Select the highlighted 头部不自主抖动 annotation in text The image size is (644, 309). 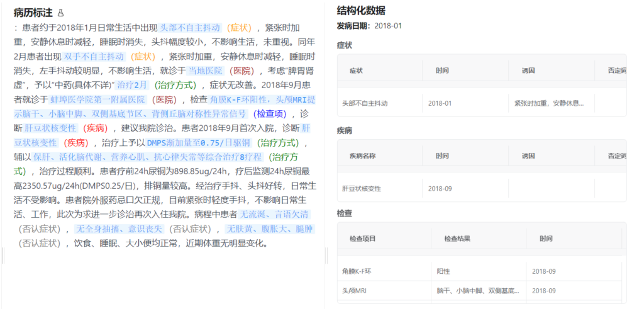pos(191,28)
